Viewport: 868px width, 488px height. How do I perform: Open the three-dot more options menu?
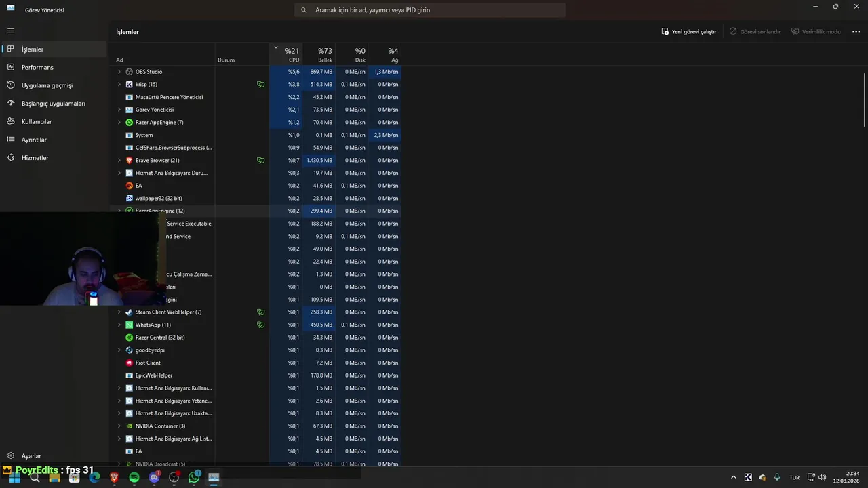[856, 31]
